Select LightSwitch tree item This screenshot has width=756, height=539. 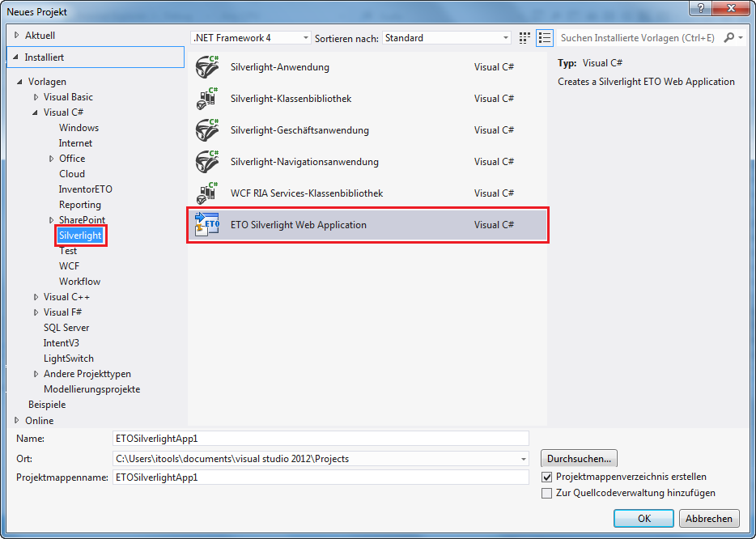(x=69, y=359)
